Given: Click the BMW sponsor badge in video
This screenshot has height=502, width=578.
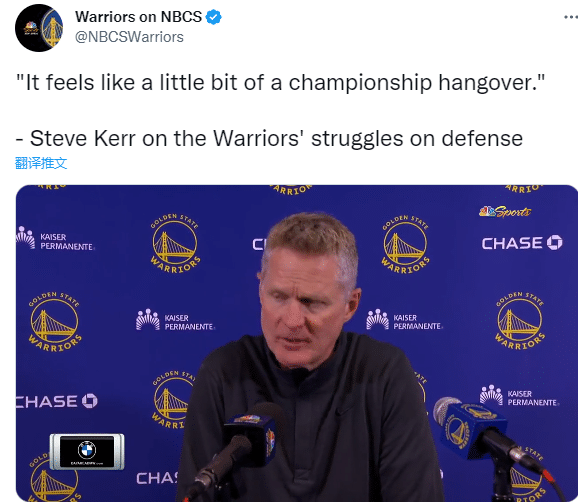Looking at the screenshot, I should 87,452.
